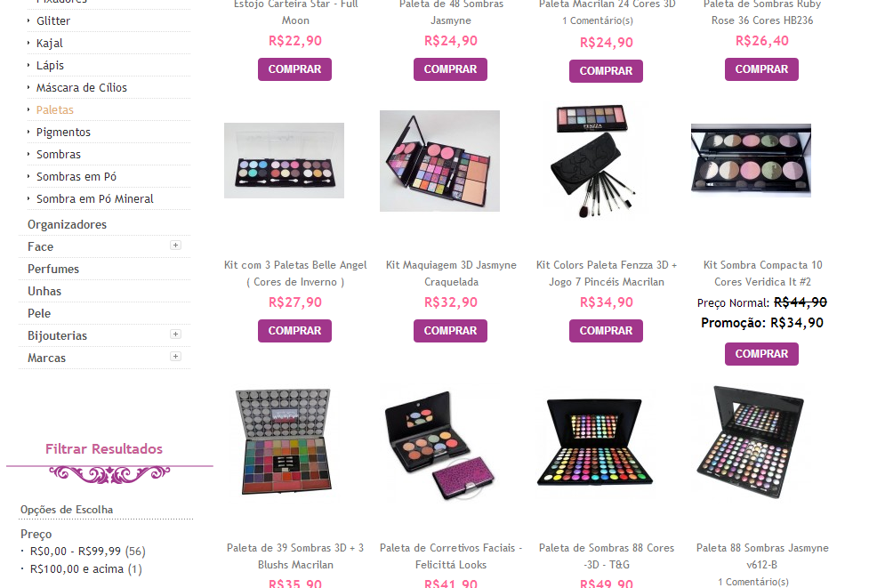View the Veridica 10 Cores compact image

[751, 161]
